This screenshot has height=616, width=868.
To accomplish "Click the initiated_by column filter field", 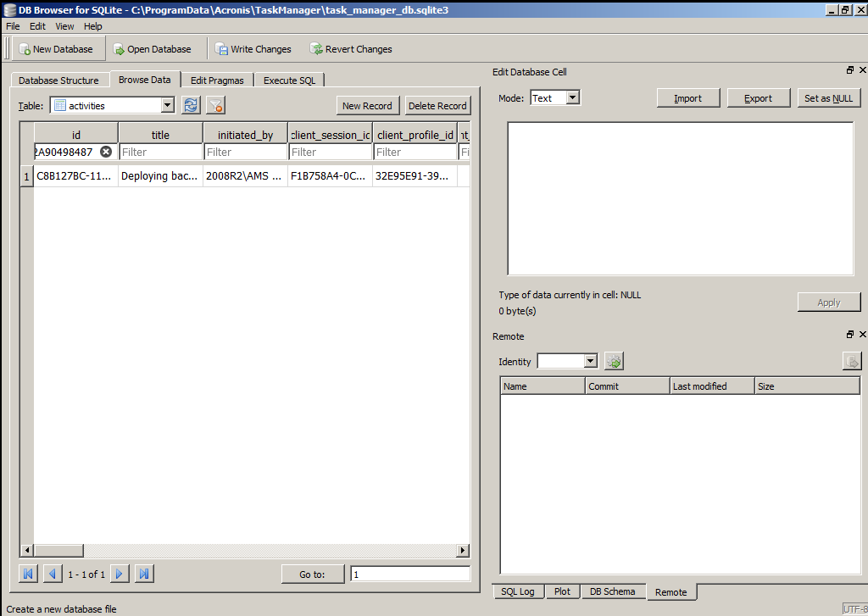I will click(x=245, y=152).
